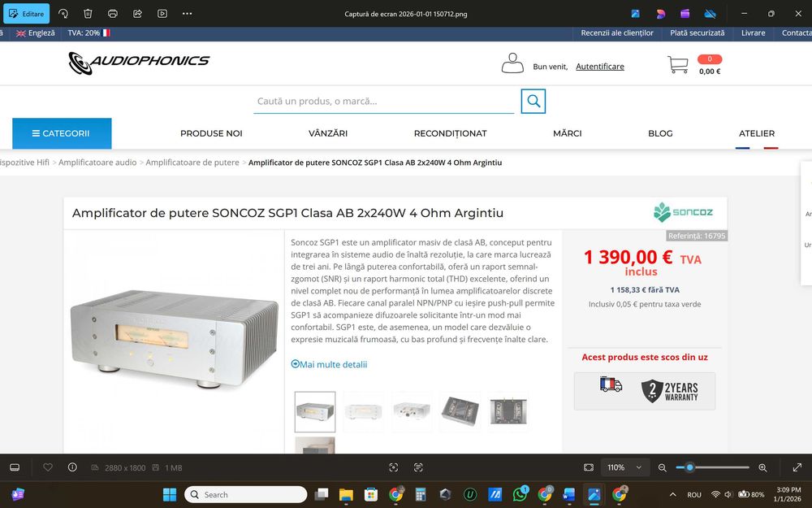Click the ROU keyboard language indicator
Image resolution: width=812 pixels, height=508 pixels.
pyautogui.click(x=694, y=494)
